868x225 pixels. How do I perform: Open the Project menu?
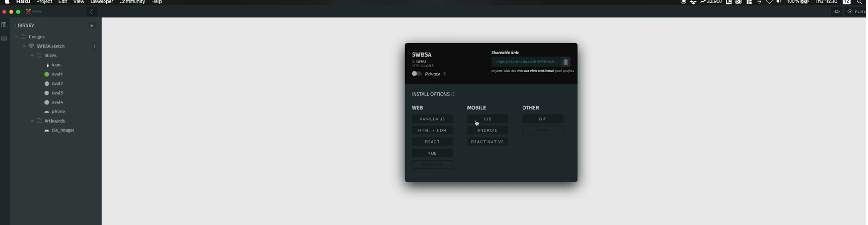pos(44,2)
